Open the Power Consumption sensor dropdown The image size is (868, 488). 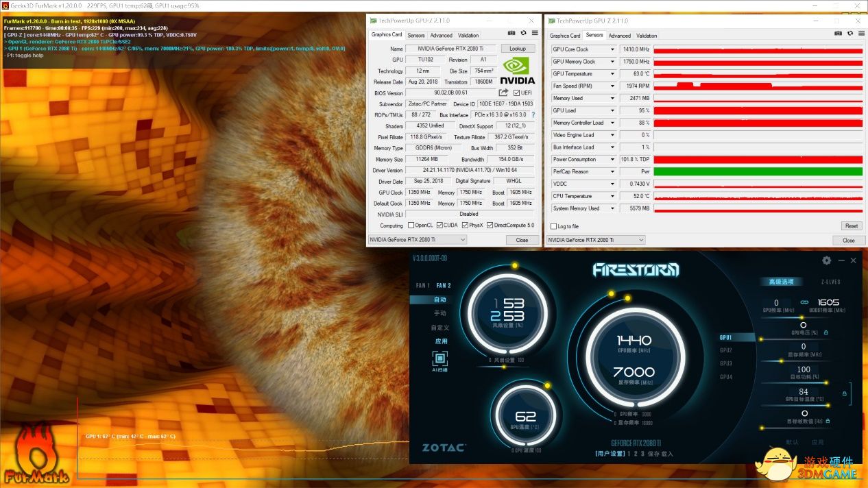tap(612, 160)
